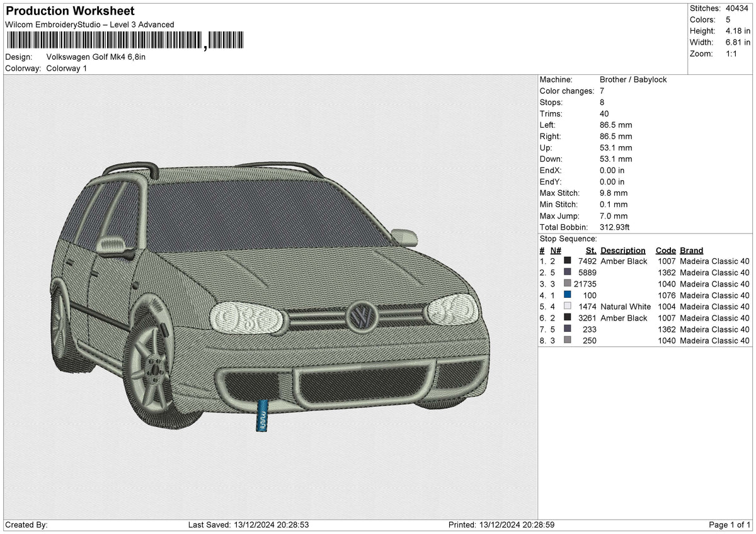Screen dimensions: 756x534
Task: Select 'Natural White' description in stop 5
Action: (x=626, y=307)
